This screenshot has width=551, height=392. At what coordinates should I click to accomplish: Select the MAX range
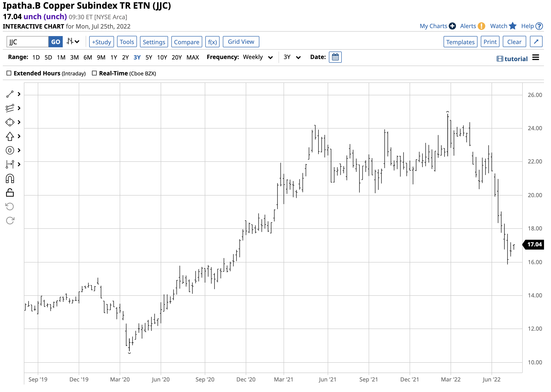[193, 57]
